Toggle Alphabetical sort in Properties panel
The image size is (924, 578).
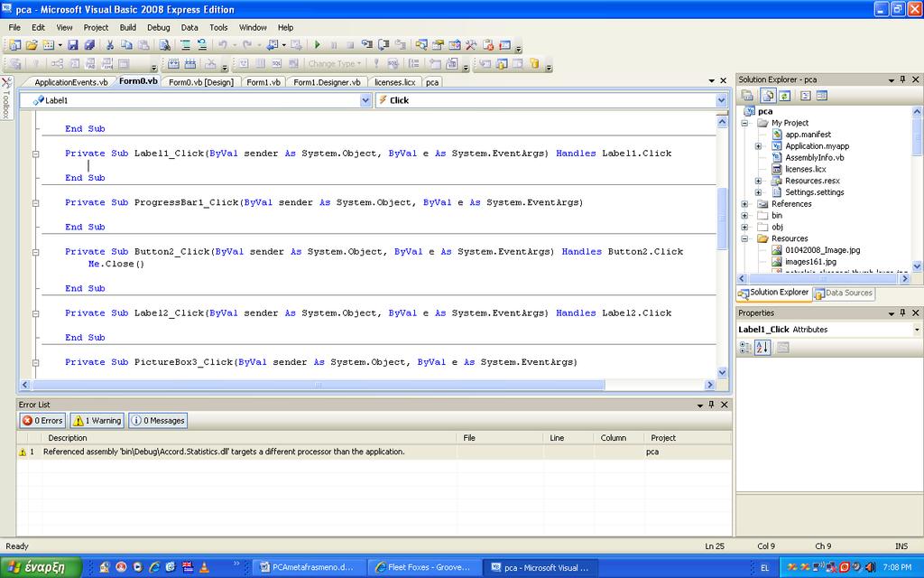(x=762, y=348)
